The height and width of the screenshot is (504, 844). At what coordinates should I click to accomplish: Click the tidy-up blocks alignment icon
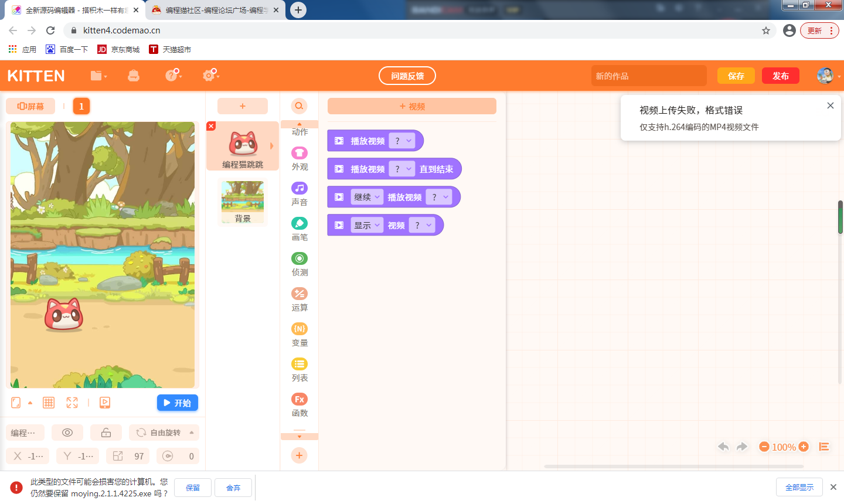tap(823, 447)
